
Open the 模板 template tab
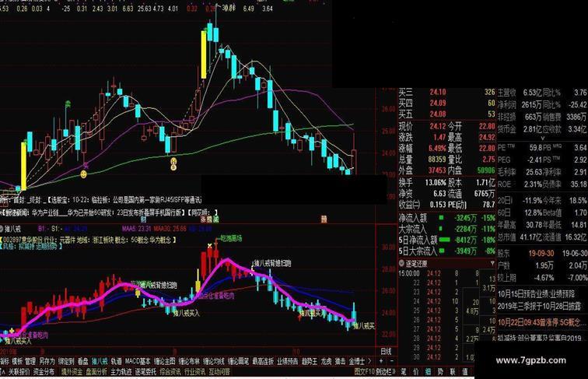tap(17, 361)
